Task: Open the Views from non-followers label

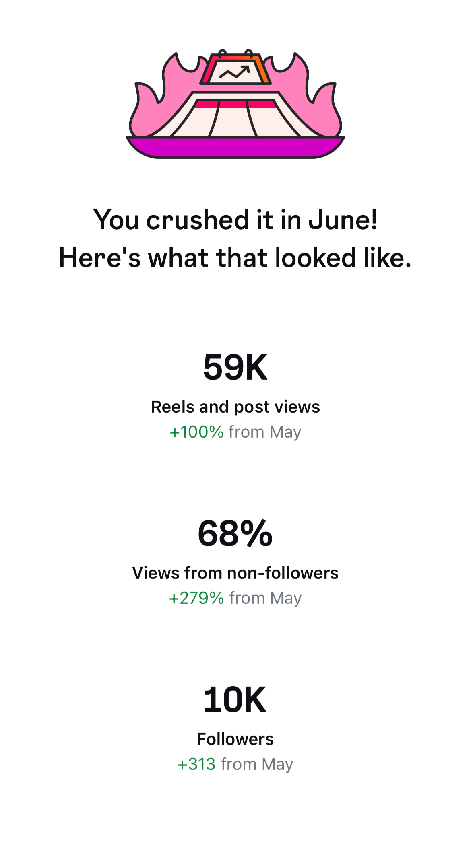Action: [x=235, y=573]
